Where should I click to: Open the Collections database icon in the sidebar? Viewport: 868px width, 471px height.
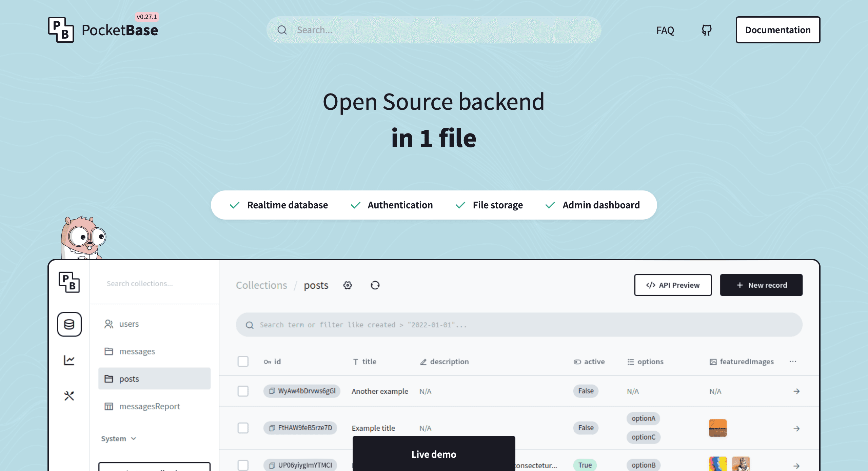pos(69,324)
